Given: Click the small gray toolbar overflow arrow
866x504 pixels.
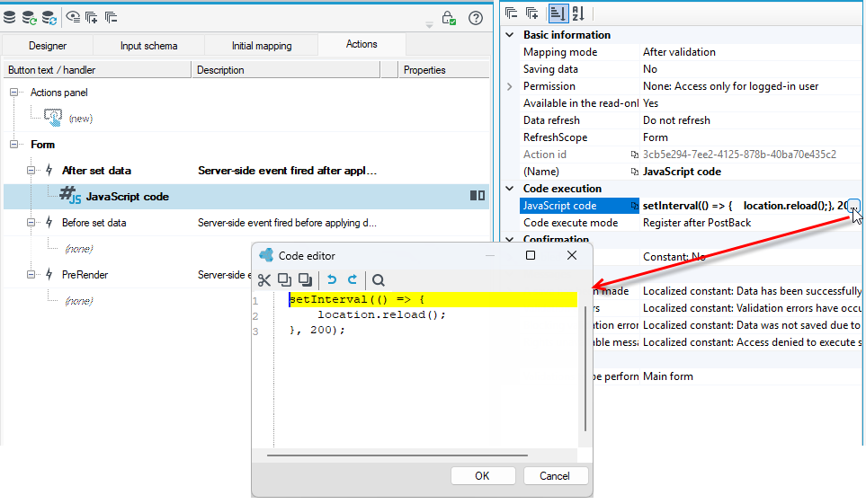Looking at the screenshot, I should (429, 25).
